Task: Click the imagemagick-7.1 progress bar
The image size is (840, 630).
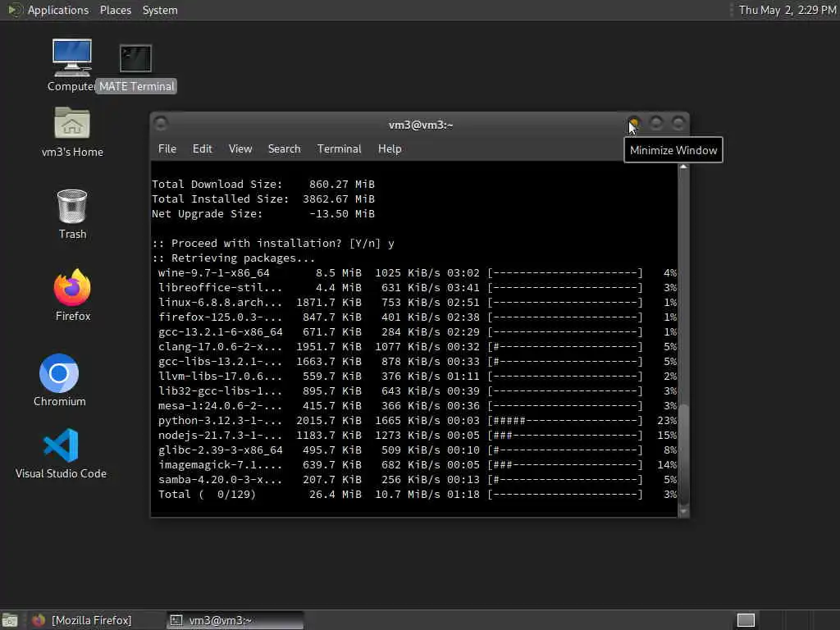Action: coord(564,465)
